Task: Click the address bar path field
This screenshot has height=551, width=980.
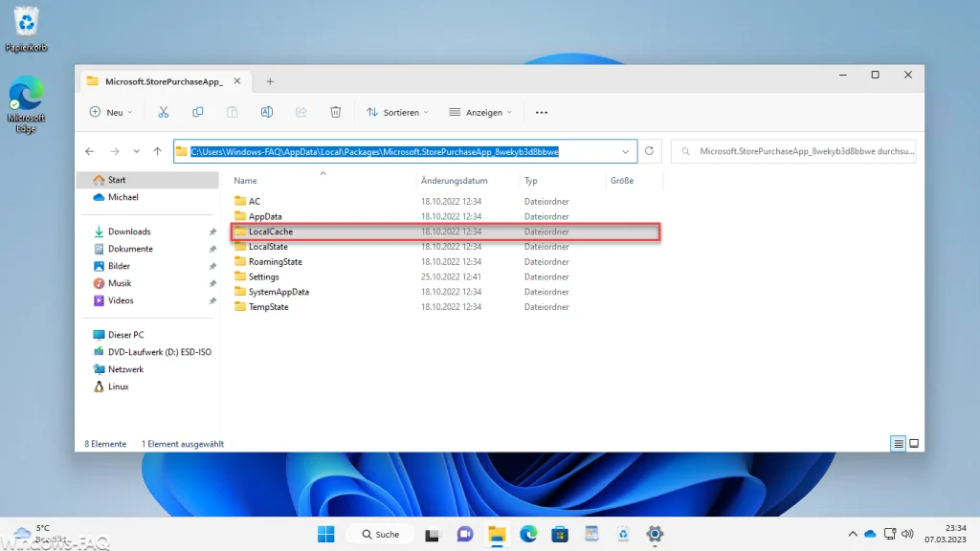Action: click(405, 152)
